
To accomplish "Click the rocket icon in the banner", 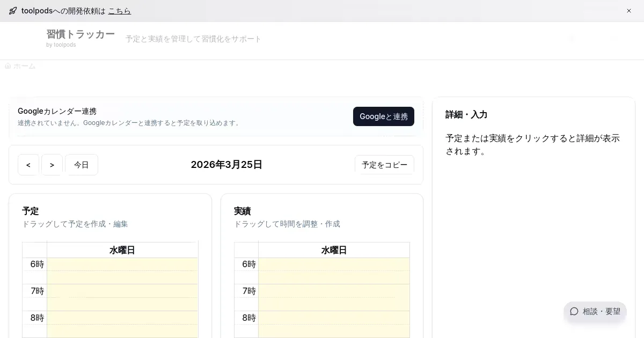I will pyautogui.click(x=13, y=11).
